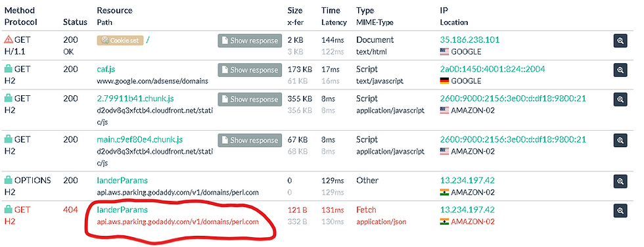This screenshot has width=644, height=247.
Task: Open magnifier details for the 2.79911b41.chunk.js row
Action: 620,99
